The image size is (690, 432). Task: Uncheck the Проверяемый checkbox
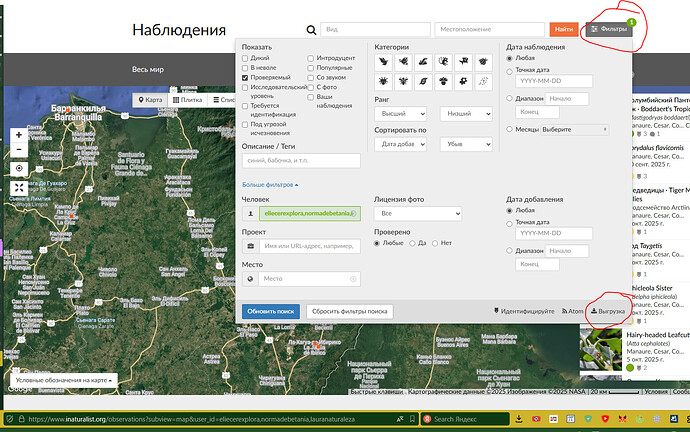pos(245,77)
